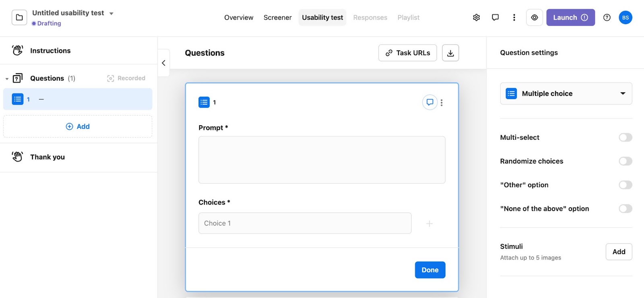Click the Choice 1 input field
644x298 pixels.
pyautogui.click(x=305, y=223)
